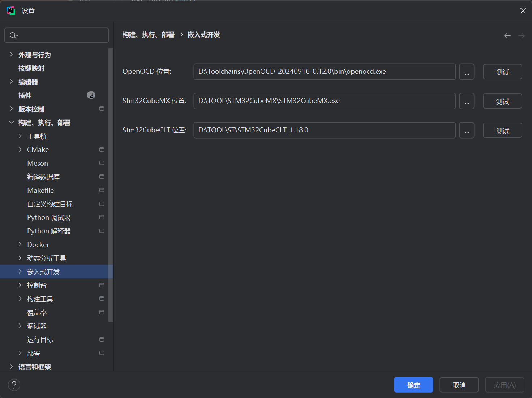Select 覆盖率 in the settings tree

(x=37, y=313)
